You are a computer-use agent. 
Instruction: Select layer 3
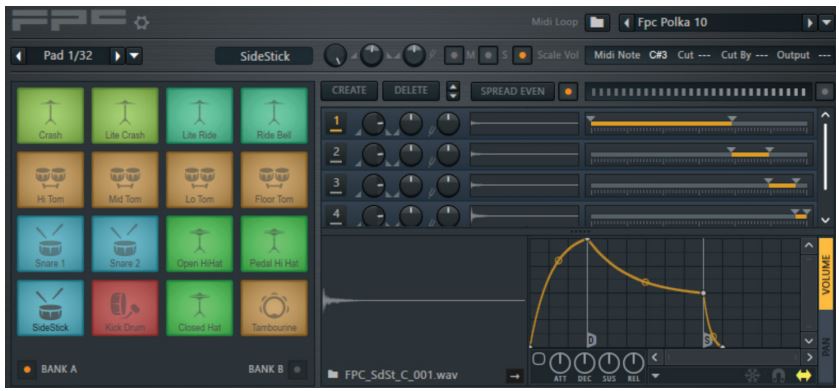click(335, 185)
